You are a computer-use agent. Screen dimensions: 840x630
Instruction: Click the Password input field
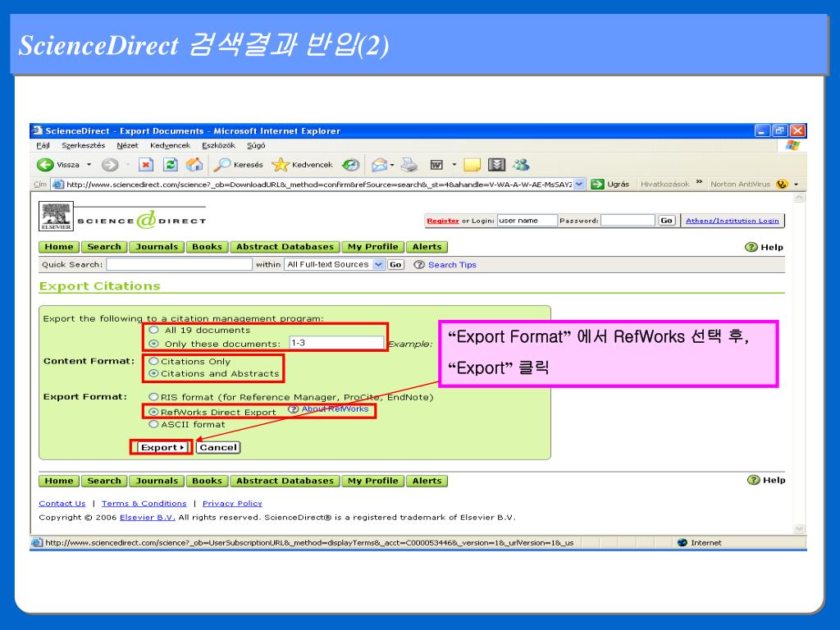[x=628, y=220]
